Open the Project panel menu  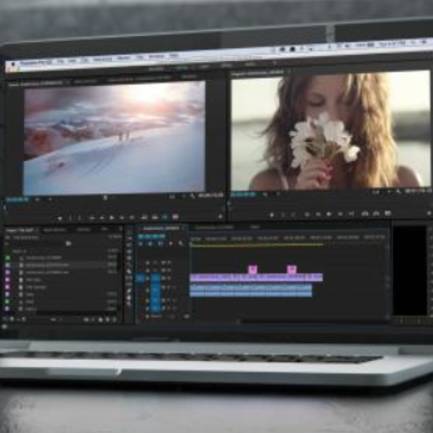coord(38,230)
